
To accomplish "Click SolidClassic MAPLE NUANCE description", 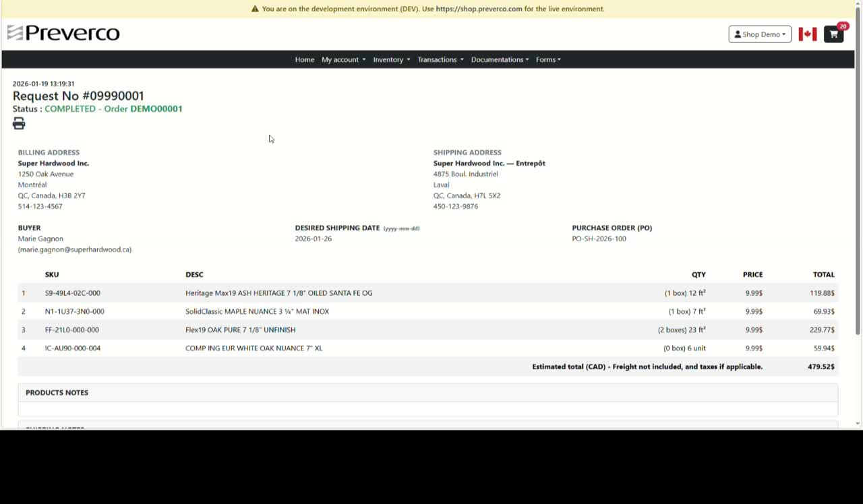I will (x=258, y=311).
